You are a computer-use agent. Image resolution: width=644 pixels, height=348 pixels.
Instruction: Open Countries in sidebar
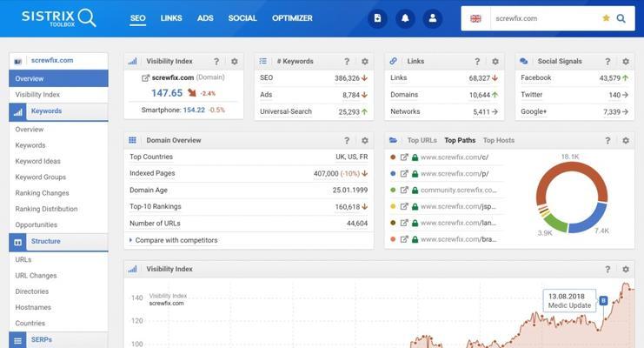(30, 324)
